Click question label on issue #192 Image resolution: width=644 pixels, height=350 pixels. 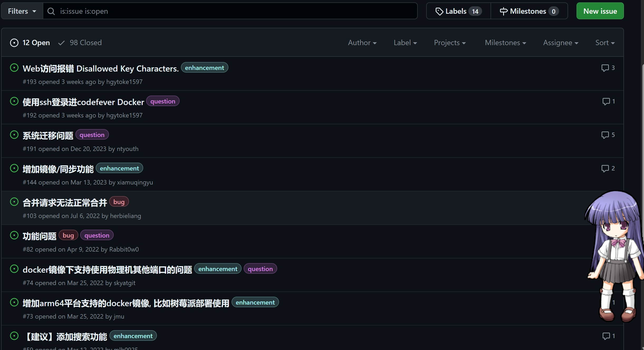pyautogui.click(x=163, y=101)
